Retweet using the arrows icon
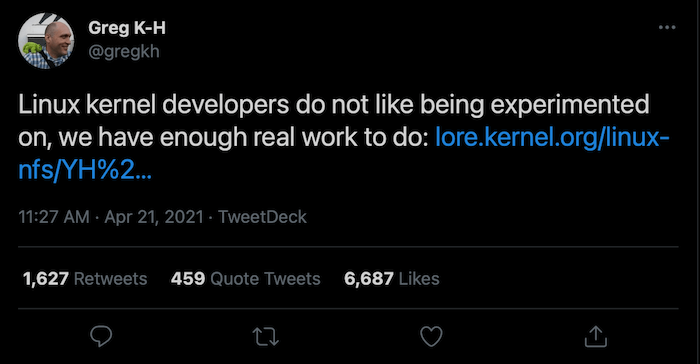 tap(266, 336)
